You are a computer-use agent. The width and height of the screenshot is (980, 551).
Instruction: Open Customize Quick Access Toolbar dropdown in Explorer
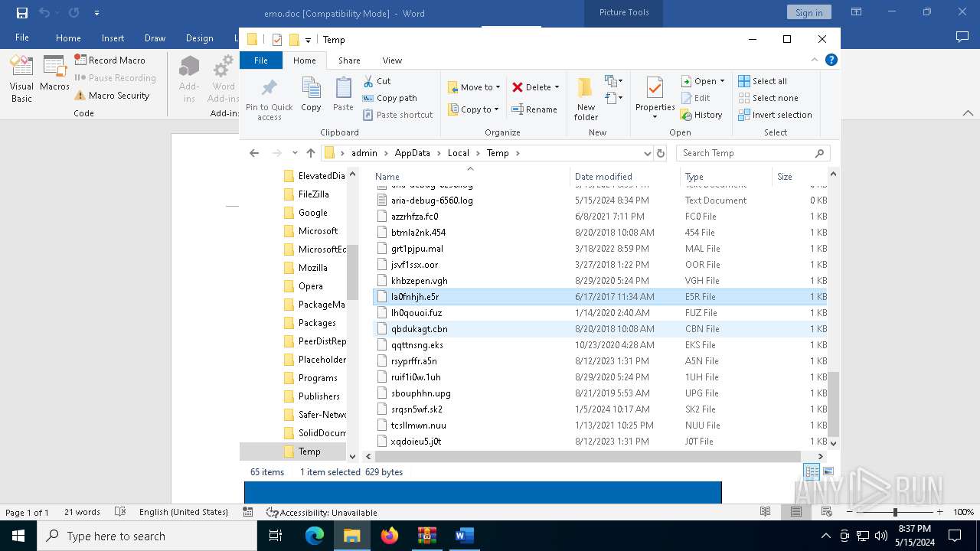tap(308, 40)
